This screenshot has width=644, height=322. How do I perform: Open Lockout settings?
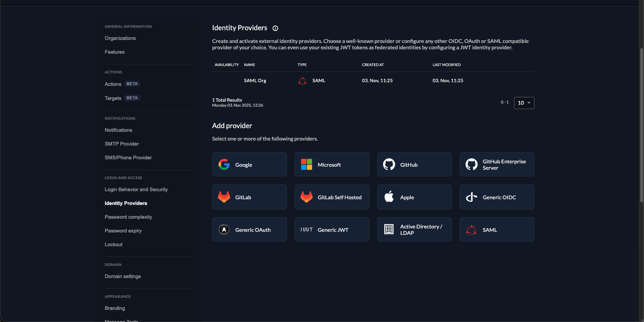coord(113,245)
